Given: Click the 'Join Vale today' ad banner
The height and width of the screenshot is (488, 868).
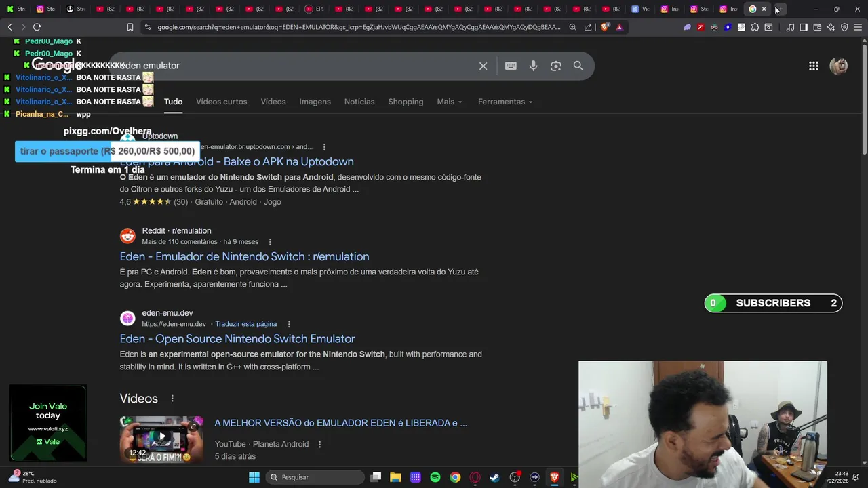Looking at the screenshot, I should click(x=47, y=423).
